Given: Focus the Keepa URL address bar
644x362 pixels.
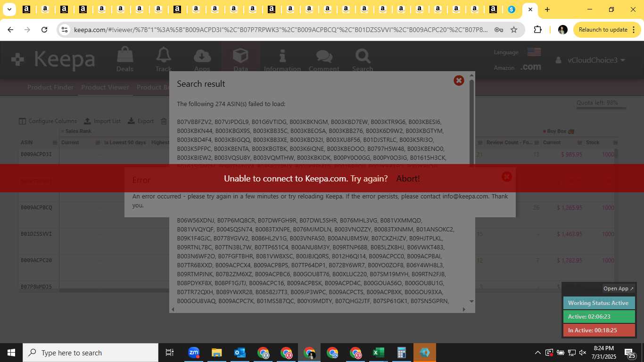Looking at the screenshot, I should [x=281, y=30].
